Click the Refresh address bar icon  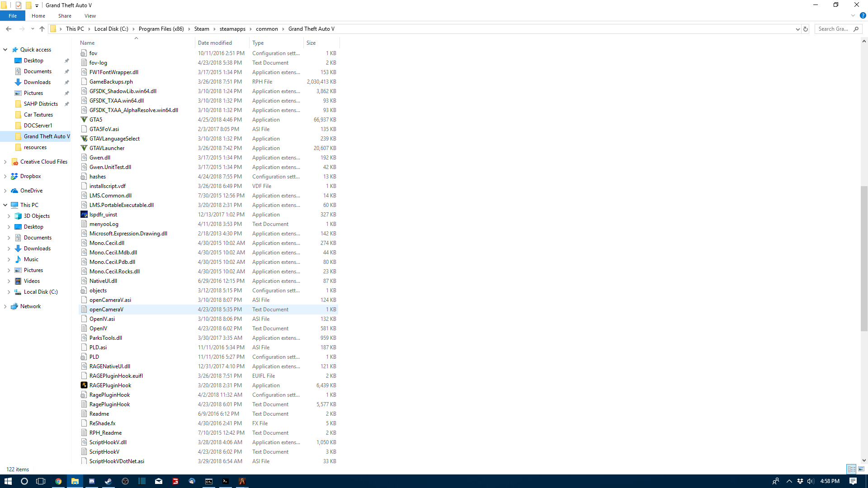[805, 29]
